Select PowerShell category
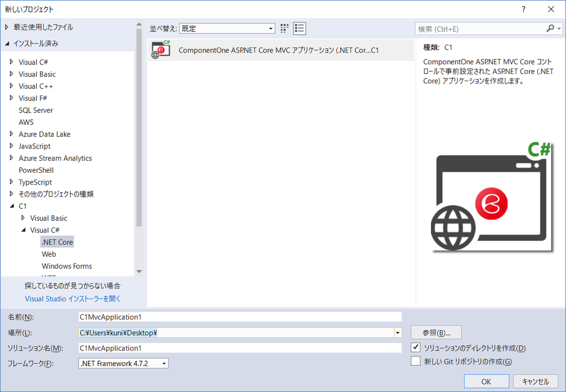Screen dimensions: 566x392 point(36,170)
